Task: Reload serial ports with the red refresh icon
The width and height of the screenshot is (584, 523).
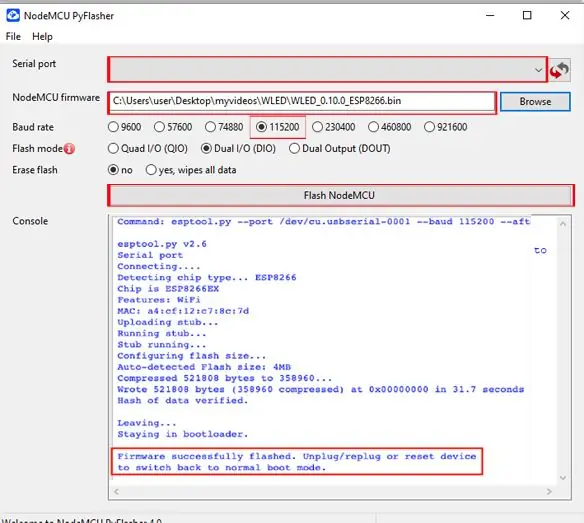Action: 560,70
